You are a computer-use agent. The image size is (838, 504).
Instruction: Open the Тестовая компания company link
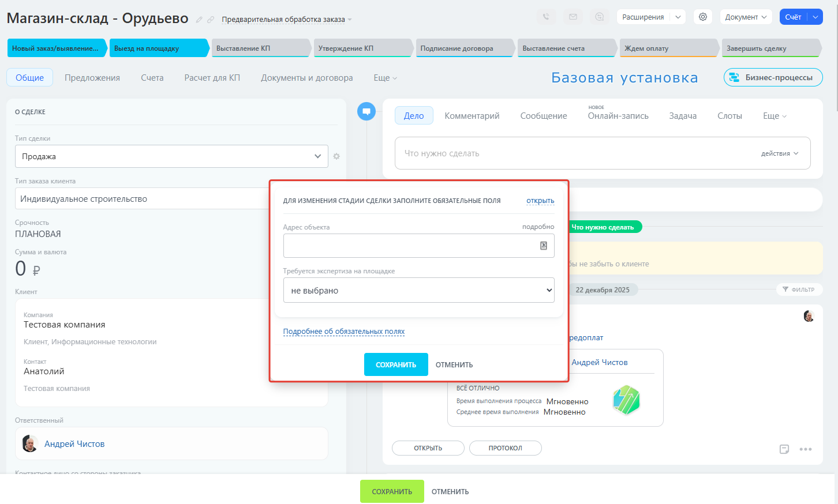[65, 325]
